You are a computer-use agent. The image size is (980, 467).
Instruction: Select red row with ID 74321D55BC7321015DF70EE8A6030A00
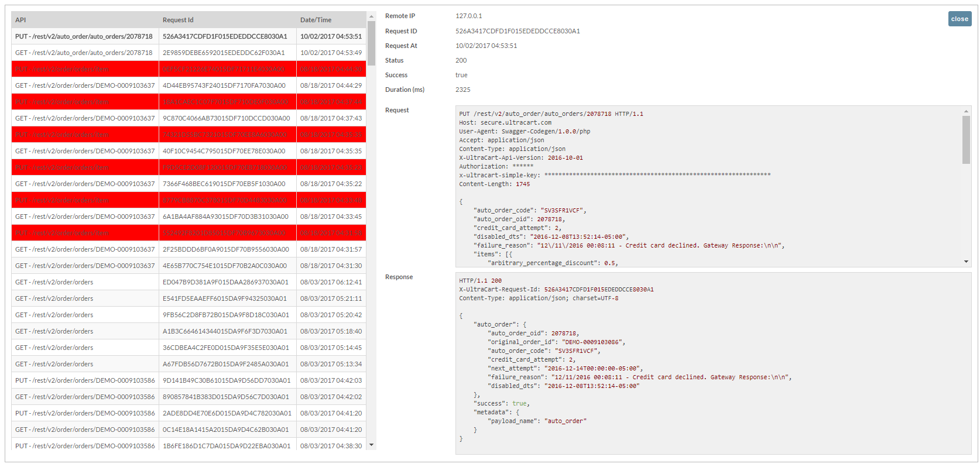click(189, 135)
